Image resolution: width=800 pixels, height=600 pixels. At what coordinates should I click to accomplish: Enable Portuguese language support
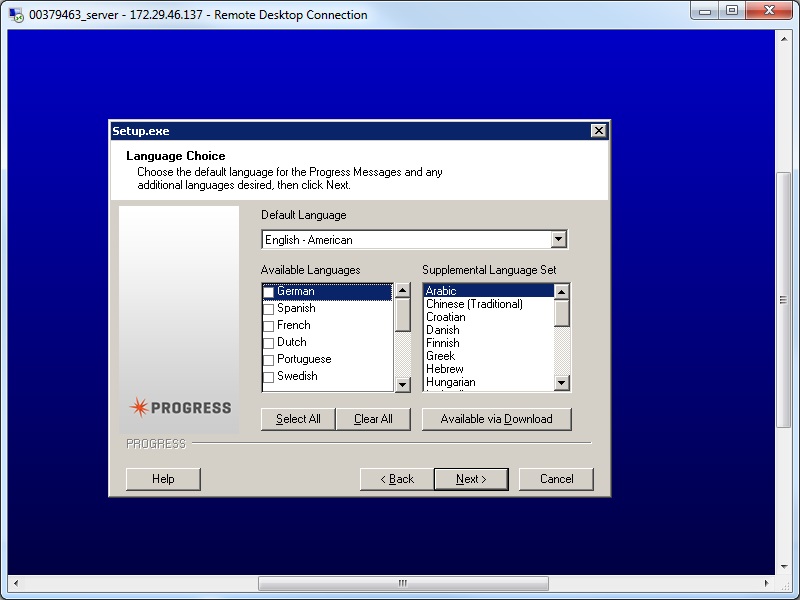(267, 358)
